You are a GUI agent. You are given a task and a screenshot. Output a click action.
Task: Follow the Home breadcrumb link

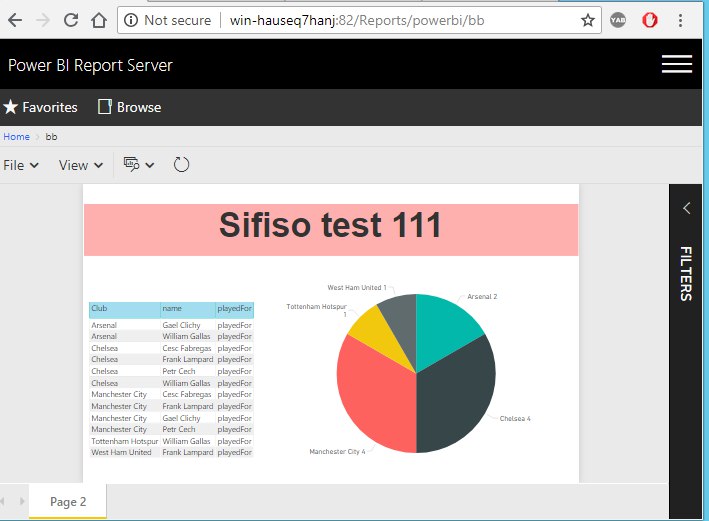[x=16, y=137]
